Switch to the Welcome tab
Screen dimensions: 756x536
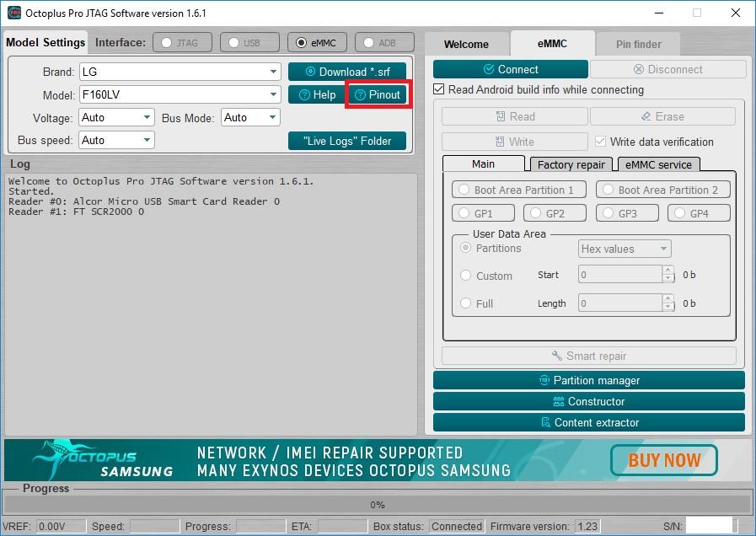[466, 44]
